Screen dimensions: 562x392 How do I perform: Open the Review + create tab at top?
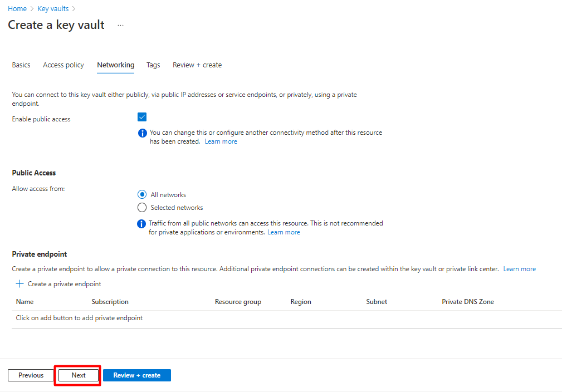(197, 65)
